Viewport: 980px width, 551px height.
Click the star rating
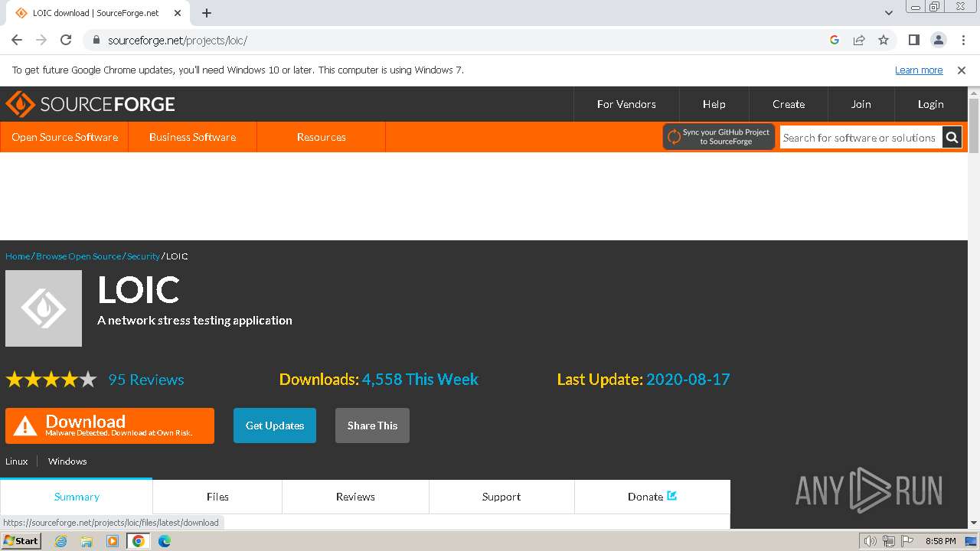[x=51, y=380]
